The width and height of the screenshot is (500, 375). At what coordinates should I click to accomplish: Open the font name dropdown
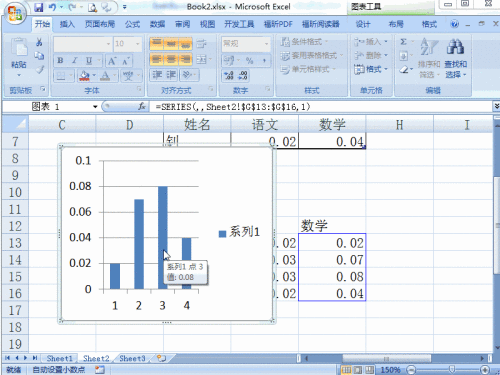click(x=108, y=44)
